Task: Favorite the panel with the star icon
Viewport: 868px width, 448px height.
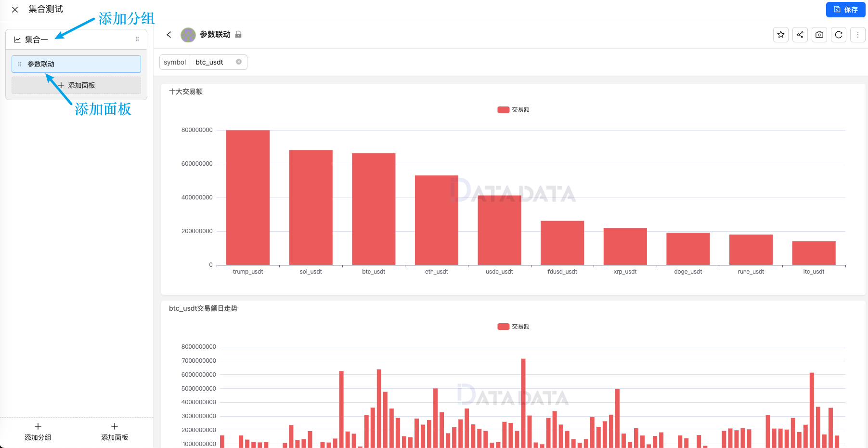Action: 781,35
